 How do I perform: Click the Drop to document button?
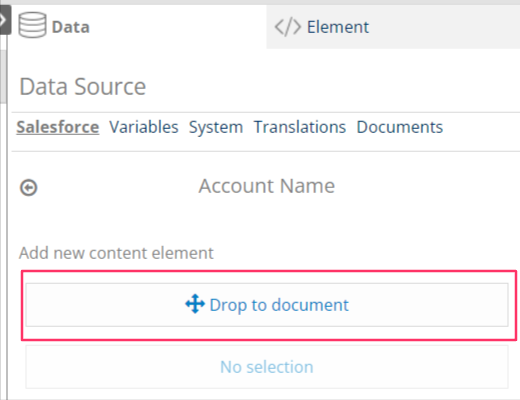pyautogui.click(x=267, y=305)
